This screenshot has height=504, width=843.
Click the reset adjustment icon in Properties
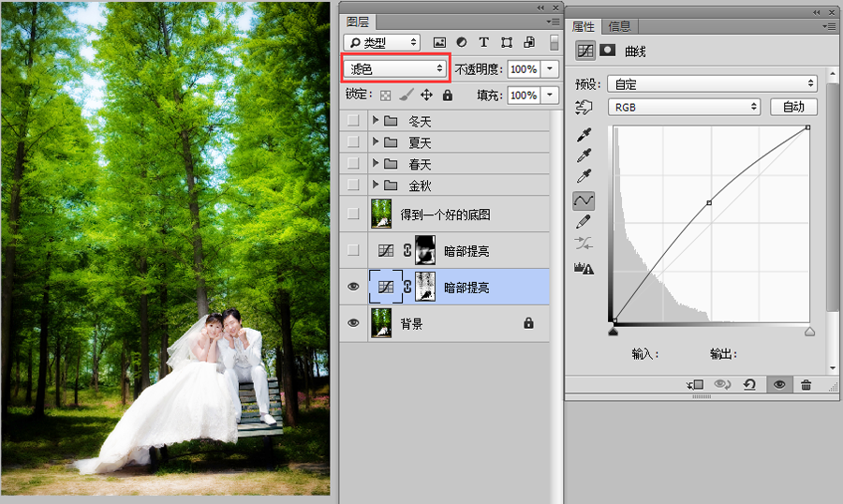point(749,385)
